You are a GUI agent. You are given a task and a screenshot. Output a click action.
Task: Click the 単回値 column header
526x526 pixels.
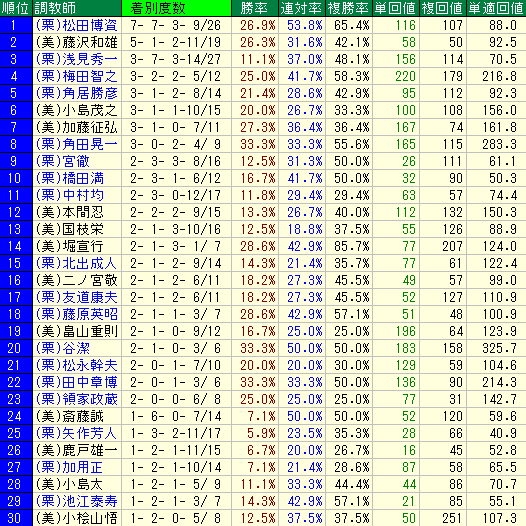click(x=396, y=8)
